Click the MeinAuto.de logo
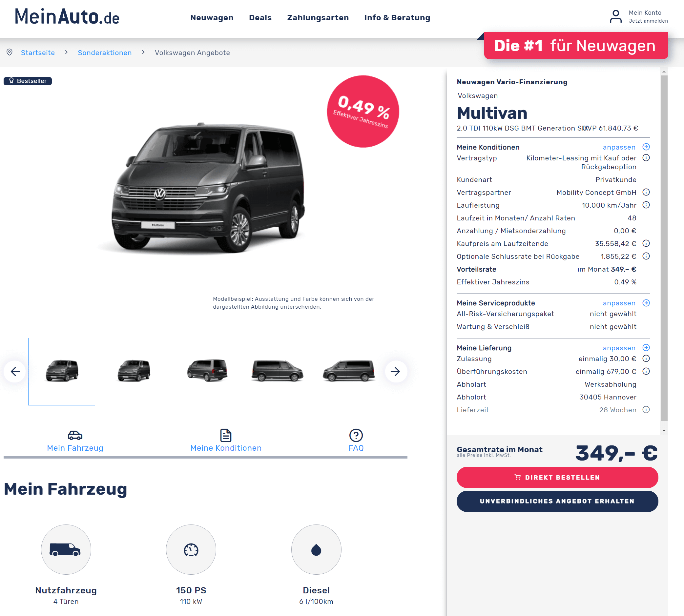Screen dimensions: 684x616 [67, 17]
